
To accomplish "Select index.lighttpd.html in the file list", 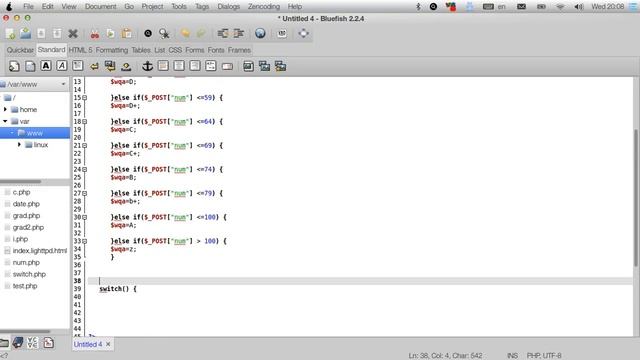I will (40, 251).
